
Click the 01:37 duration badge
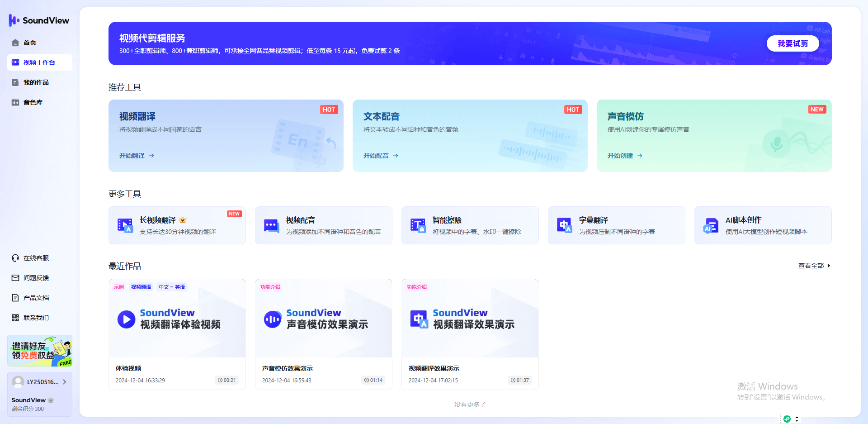tap(520, 380)
